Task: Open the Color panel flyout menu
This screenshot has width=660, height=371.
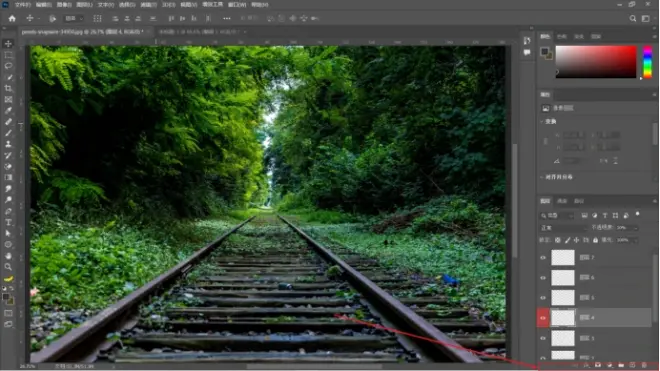Action: 654,36
